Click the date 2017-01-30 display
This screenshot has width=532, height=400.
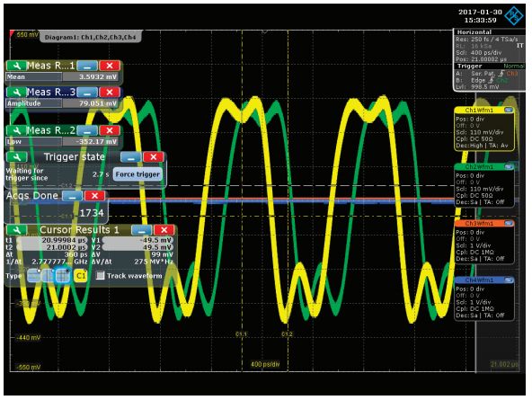coord(480,12)
